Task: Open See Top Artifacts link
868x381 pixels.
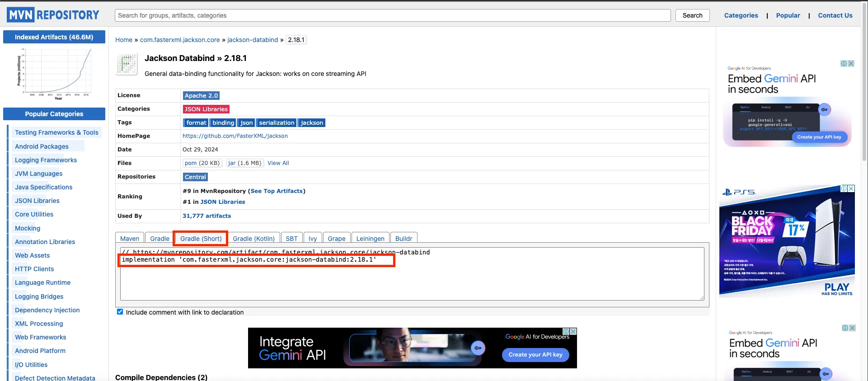Action: click(x=277, y=191)
